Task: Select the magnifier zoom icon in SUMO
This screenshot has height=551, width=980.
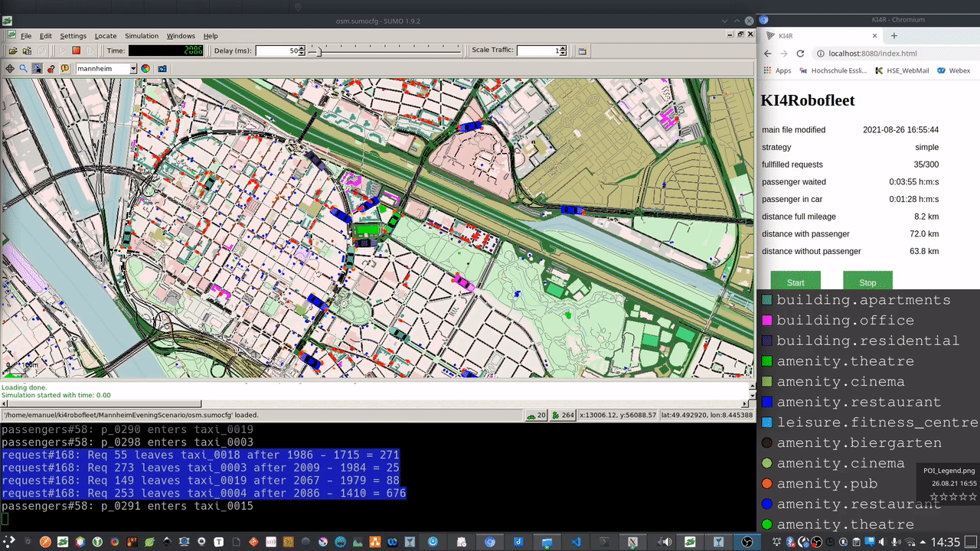Action: point(23,69)
